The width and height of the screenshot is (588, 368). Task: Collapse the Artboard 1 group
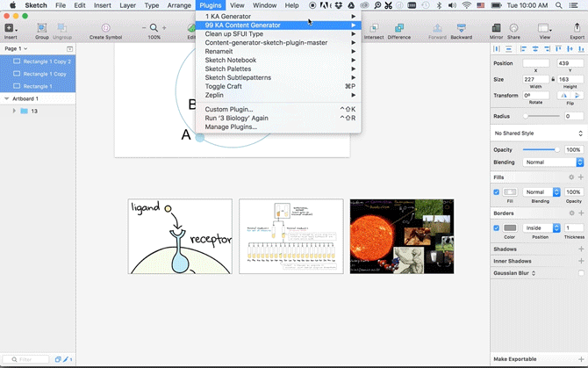click(x=7, y=98)
